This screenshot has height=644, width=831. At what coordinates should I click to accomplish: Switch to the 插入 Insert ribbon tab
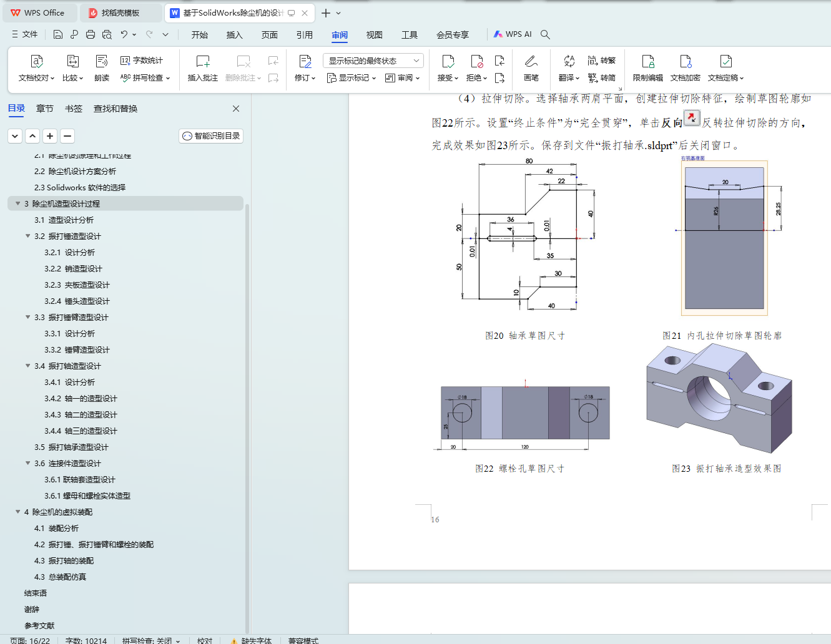pos(235,35)
